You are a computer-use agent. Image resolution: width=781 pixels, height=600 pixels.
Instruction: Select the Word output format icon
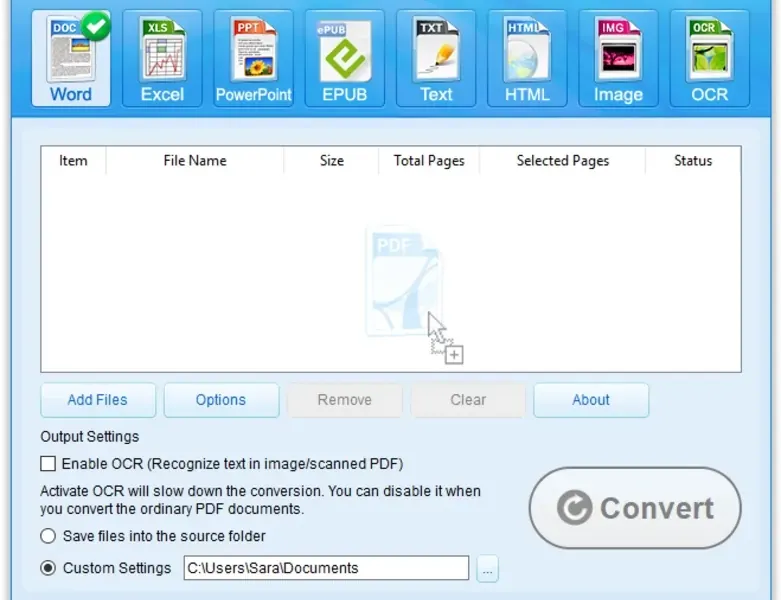[71, 58]
